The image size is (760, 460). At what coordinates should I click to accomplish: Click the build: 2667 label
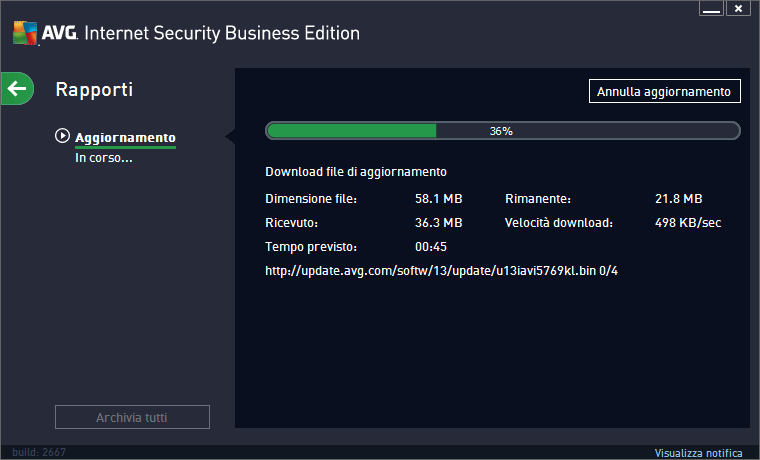pyautogui.click(x=39, y=452)
